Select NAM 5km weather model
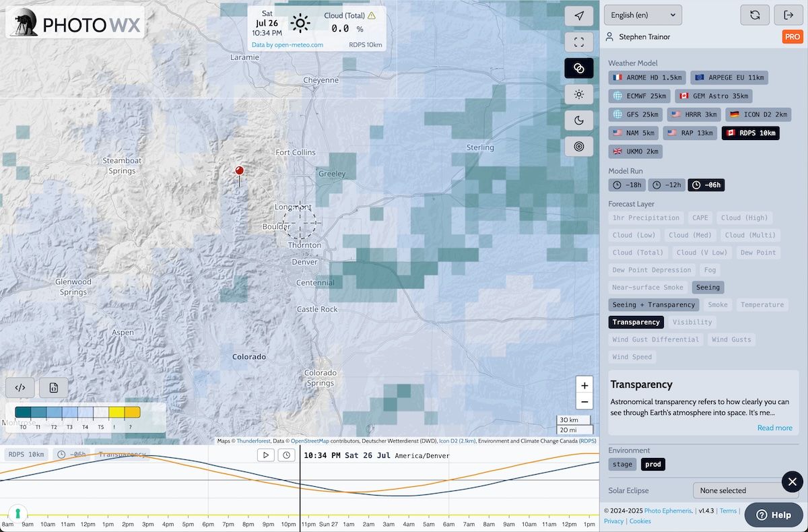 pos(634,133)
